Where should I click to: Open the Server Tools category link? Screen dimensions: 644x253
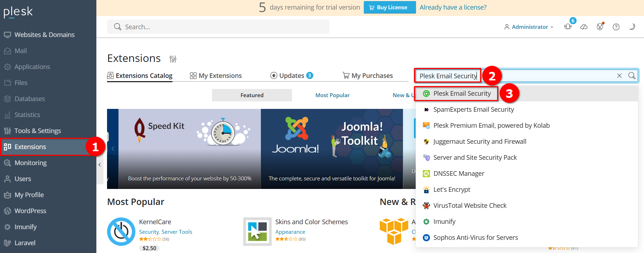[177, 232]
